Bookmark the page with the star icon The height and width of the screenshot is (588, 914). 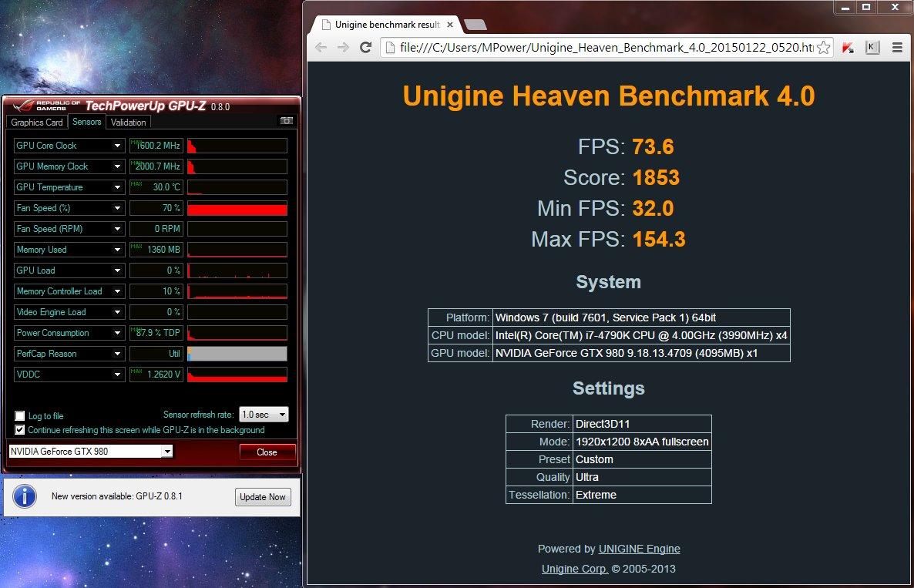823,48
